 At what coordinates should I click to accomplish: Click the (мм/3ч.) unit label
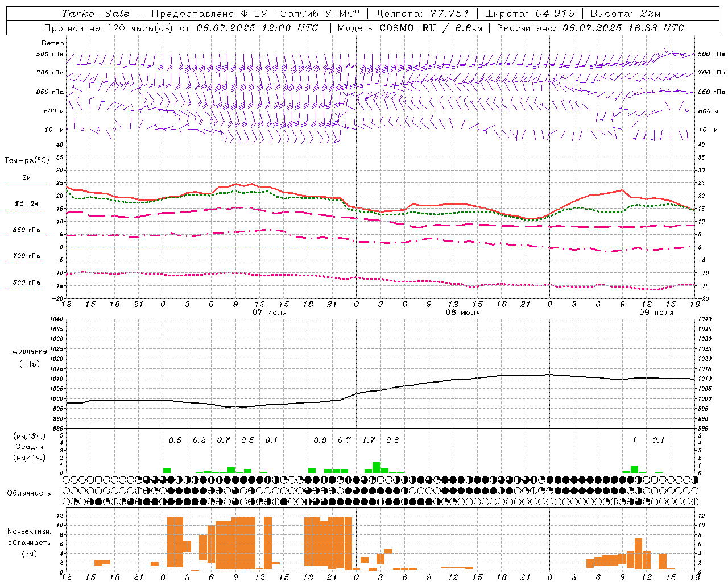[x=30, y=436]
